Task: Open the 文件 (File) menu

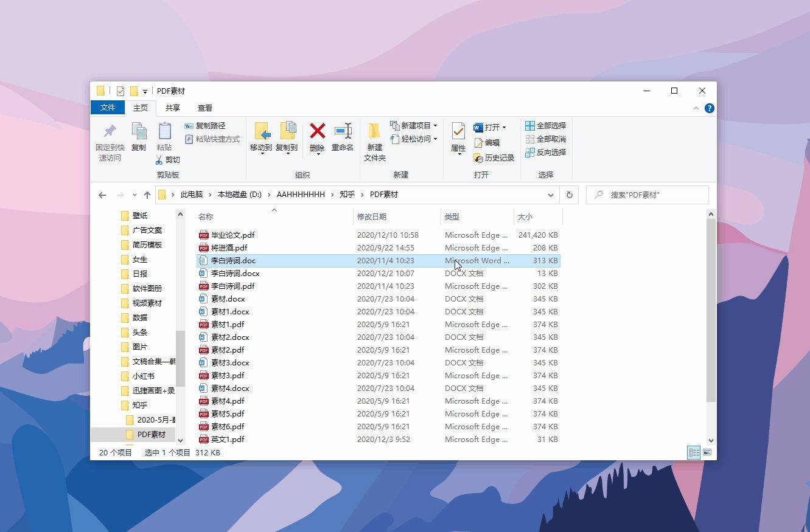Action: (108, 108)
